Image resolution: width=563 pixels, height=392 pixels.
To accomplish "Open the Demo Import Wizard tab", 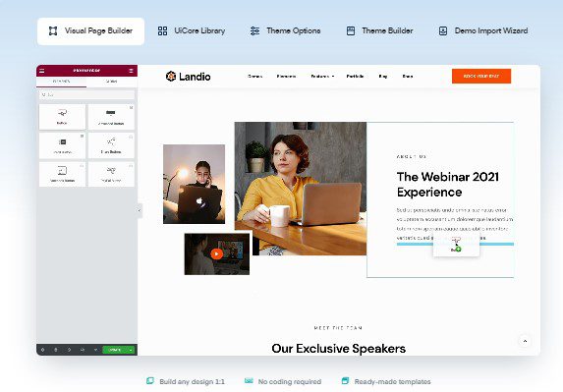I will click(483, 30).
